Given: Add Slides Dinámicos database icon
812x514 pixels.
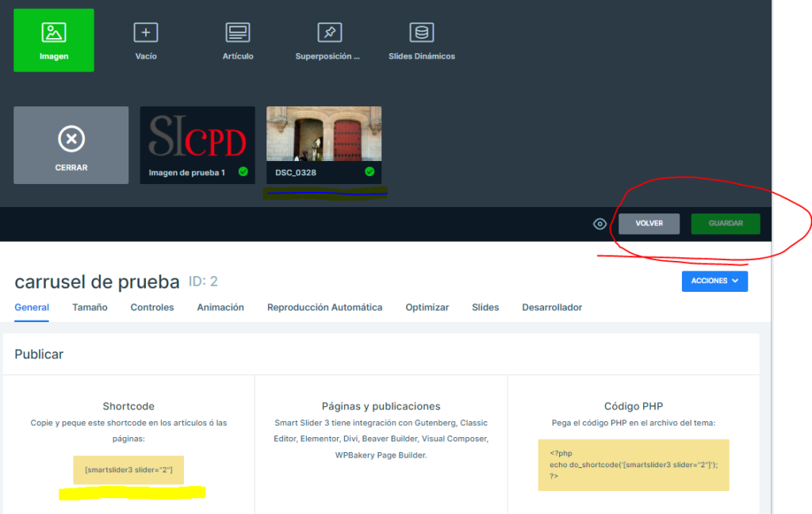Looking at the screenshot, I should [x=421, y=33].
